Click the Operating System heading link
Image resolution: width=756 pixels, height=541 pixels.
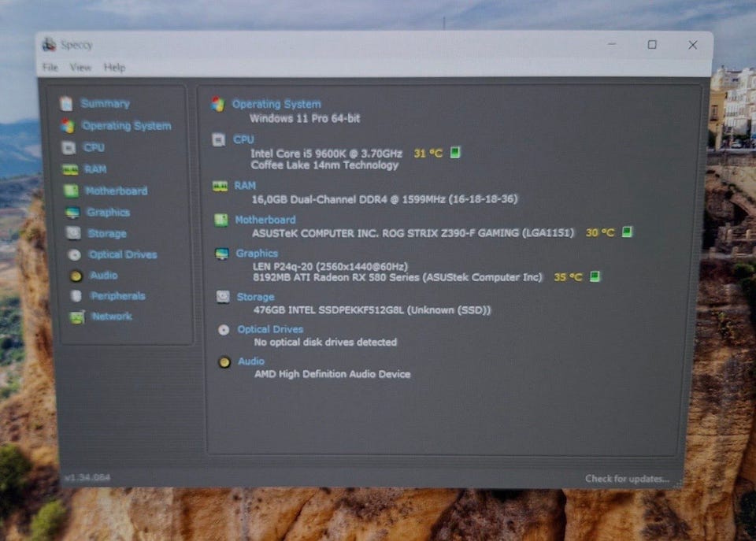click(x=276, y=104)
